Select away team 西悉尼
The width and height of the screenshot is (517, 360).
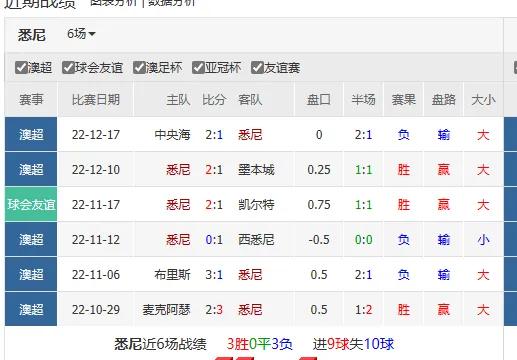256,239
